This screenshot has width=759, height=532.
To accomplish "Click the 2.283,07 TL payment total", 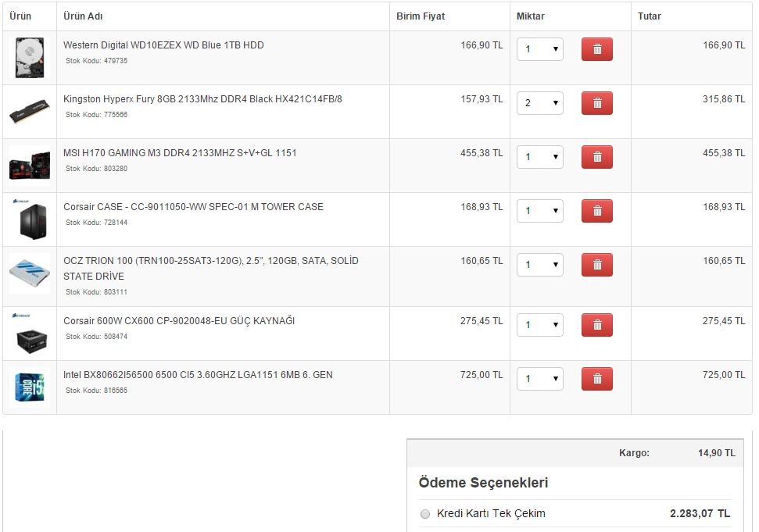I will [x=700, y=513].
